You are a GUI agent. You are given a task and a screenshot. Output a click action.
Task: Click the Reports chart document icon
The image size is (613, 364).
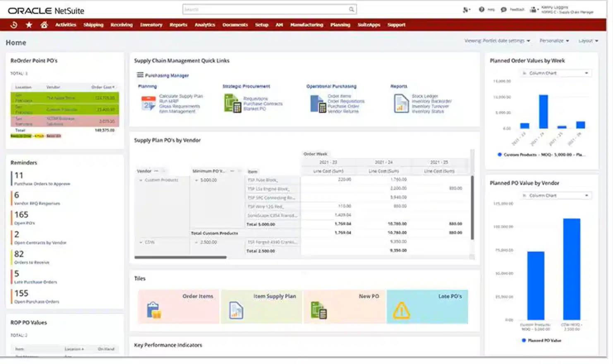coord(401,103)
